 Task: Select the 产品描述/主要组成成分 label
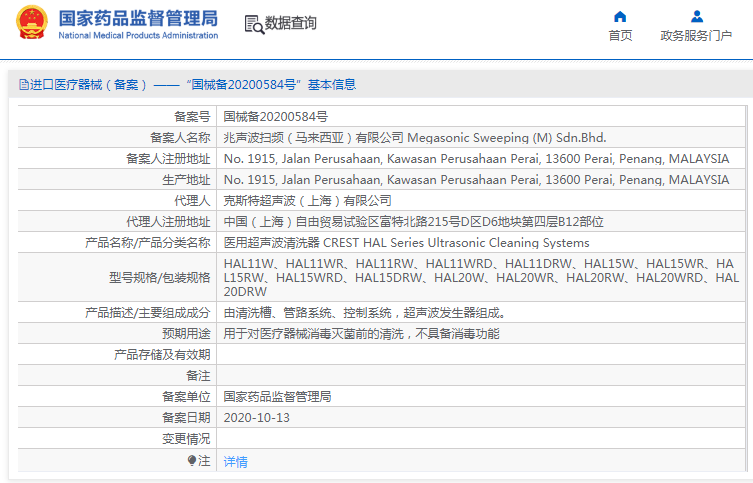[148, 313]
